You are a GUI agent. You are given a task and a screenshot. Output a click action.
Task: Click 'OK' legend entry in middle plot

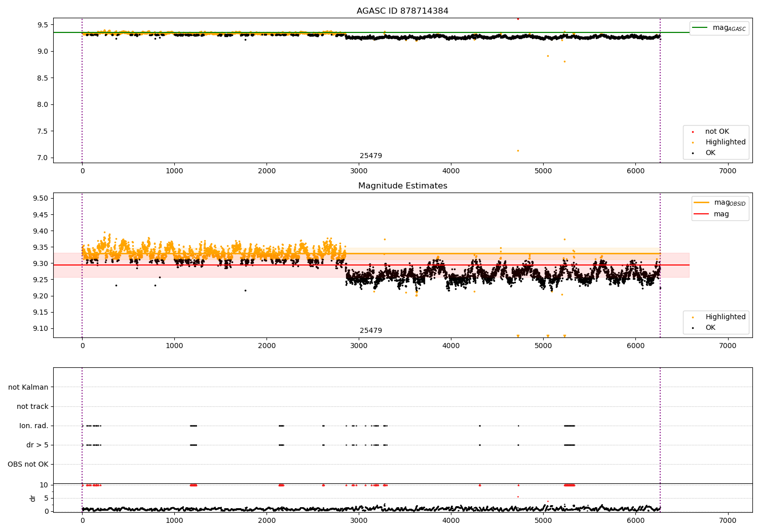[710, 327]
